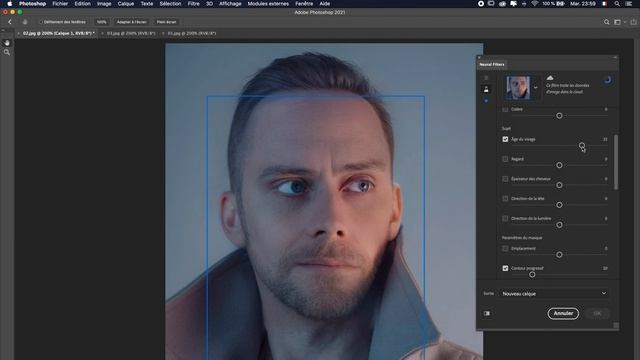Open Apple menu
Screen dimensions: 640x360
pos(9,4)
